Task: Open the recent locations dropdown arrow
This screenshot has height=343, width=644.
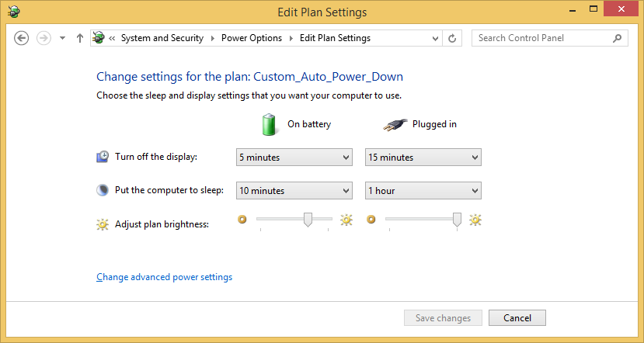Action: click(62, 38)
